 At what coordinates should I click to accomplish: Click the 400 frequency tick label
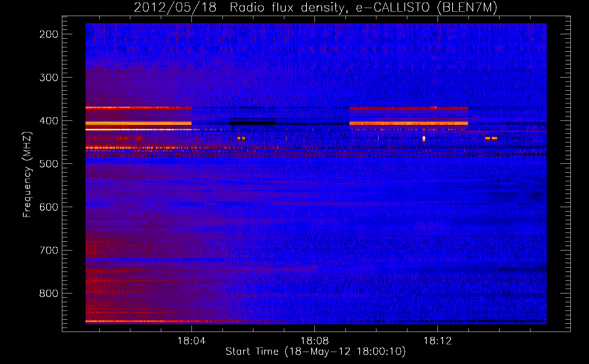click(x=49, y=121)
